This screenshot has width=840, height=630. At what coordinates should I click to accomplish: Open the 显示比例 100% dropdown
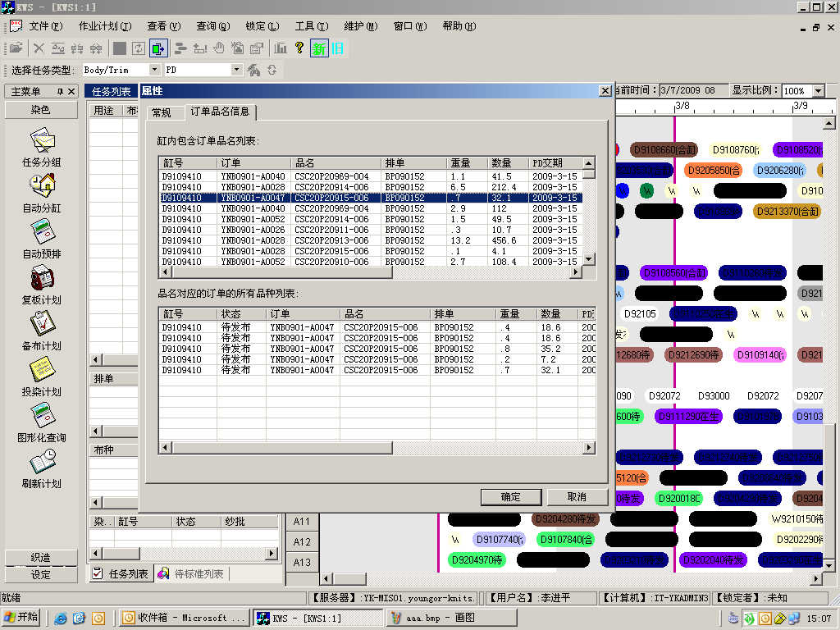coord(818,91)
